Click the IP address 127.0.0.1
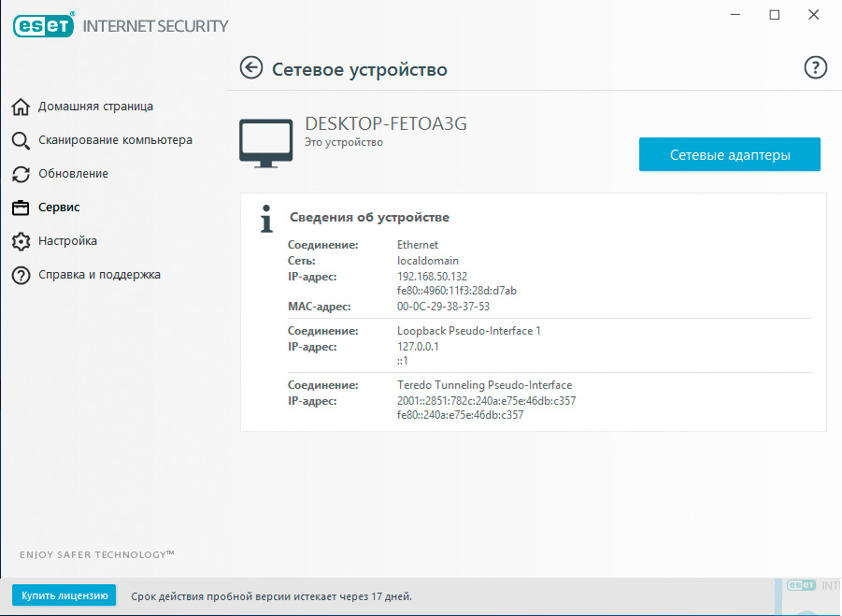The height and width of the screenshot is (616, 842). pyautogui.click(x=418, y=347)
